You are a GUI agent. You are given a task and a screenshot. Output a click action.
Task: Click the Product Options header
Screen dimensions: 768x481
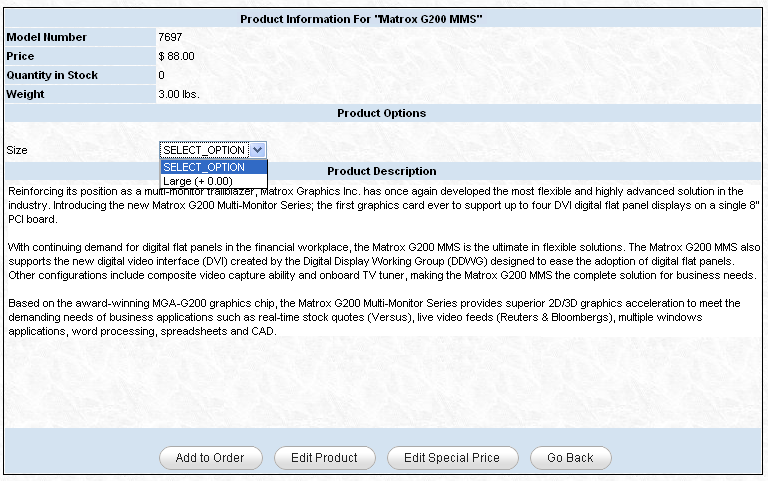(382, 113)
